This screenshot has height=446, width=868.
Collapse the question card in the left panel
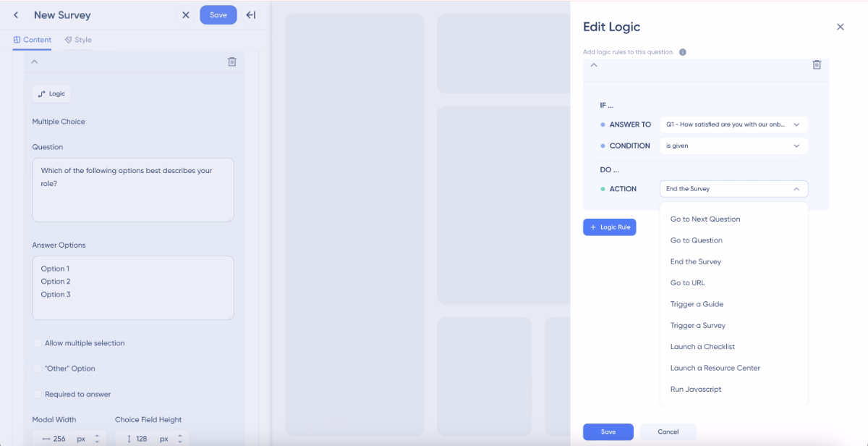(x=34, y=62)
